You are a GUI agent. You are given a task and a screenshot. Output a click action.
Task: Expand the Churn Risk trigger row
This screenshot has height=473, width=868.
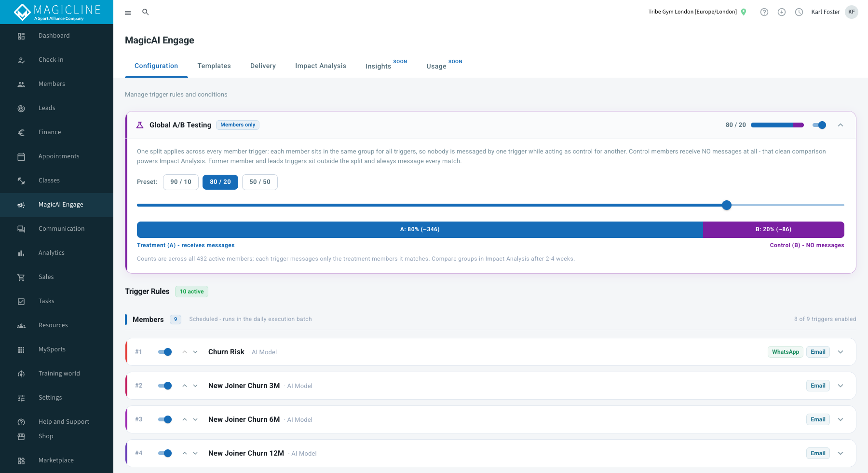pos(841,352)
